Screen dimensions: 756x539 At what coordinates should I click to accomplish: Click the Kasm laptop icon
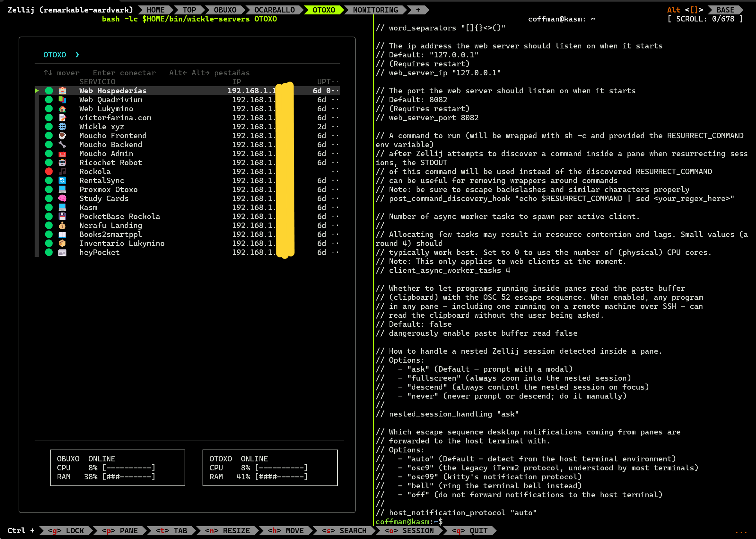pos(62,207)
